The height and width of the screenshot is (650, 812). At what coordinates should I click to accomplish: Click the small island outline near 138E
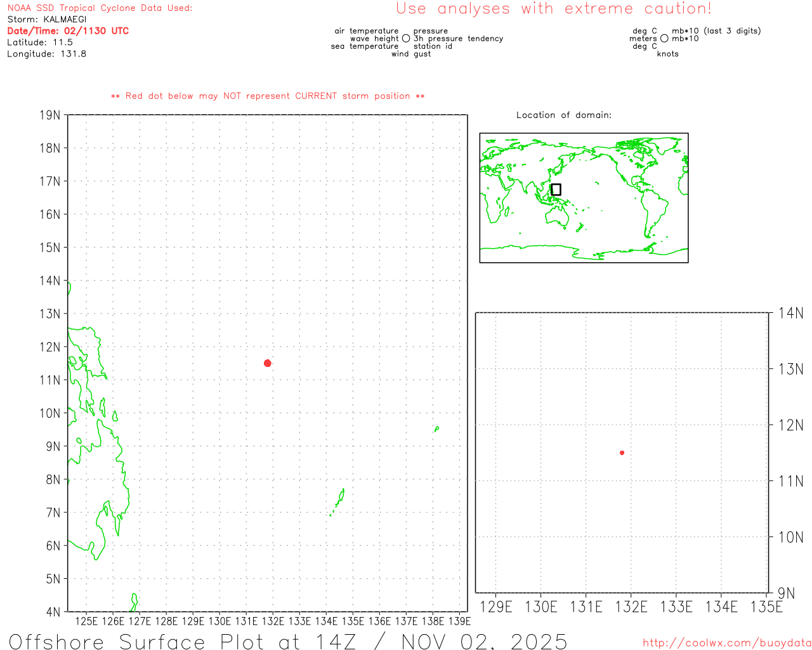pos(436,430)
